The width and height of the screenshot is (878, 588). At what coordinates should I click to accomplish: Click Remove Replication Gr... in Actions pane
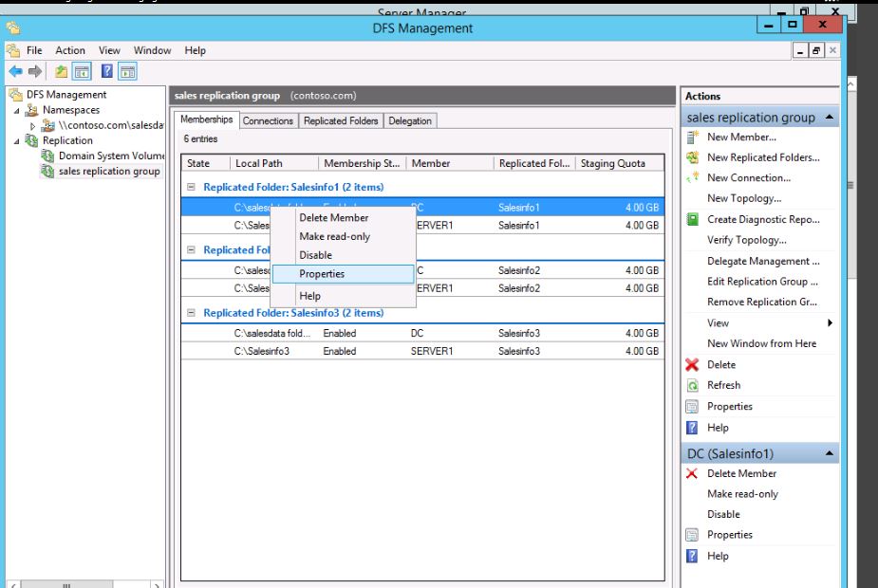[760, 303]
